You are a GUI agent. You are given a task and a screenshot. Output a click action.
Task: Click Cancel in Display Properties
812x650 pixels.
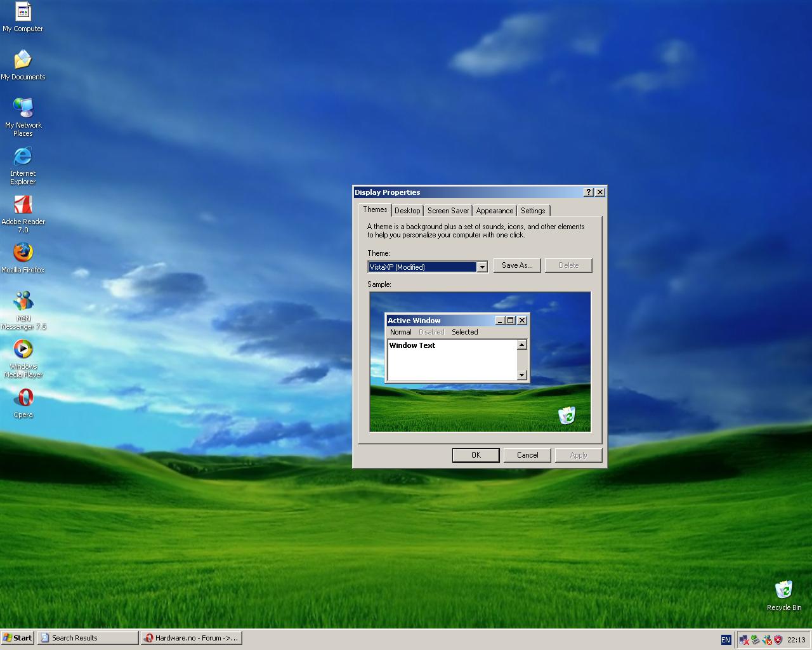[x=527, y=455]
